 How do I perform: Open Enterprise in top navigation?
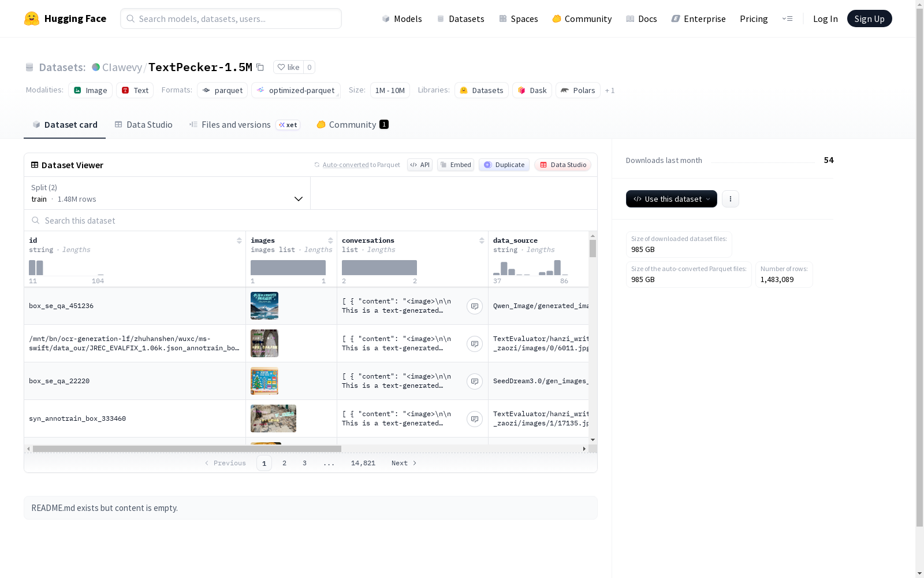pyautogui.click(x=698, y=18)
